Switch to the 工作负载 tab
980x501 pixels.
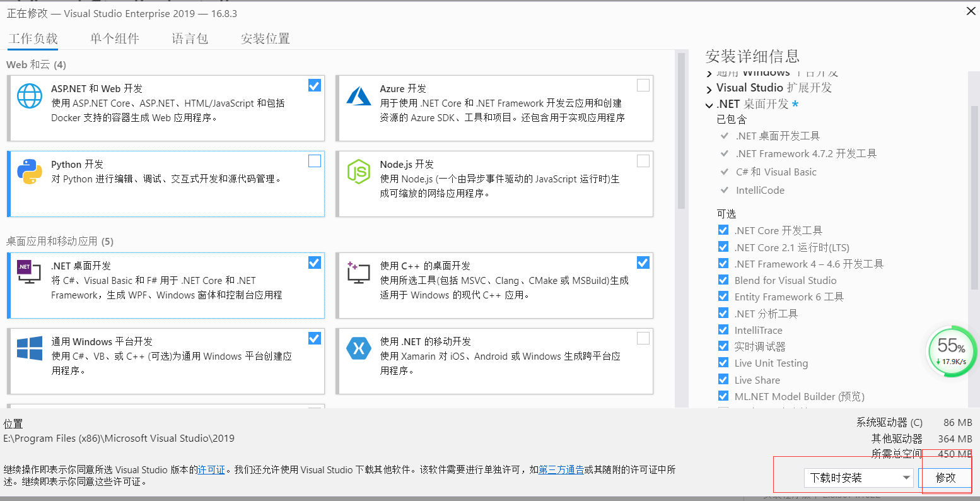[x=33, y=38]
